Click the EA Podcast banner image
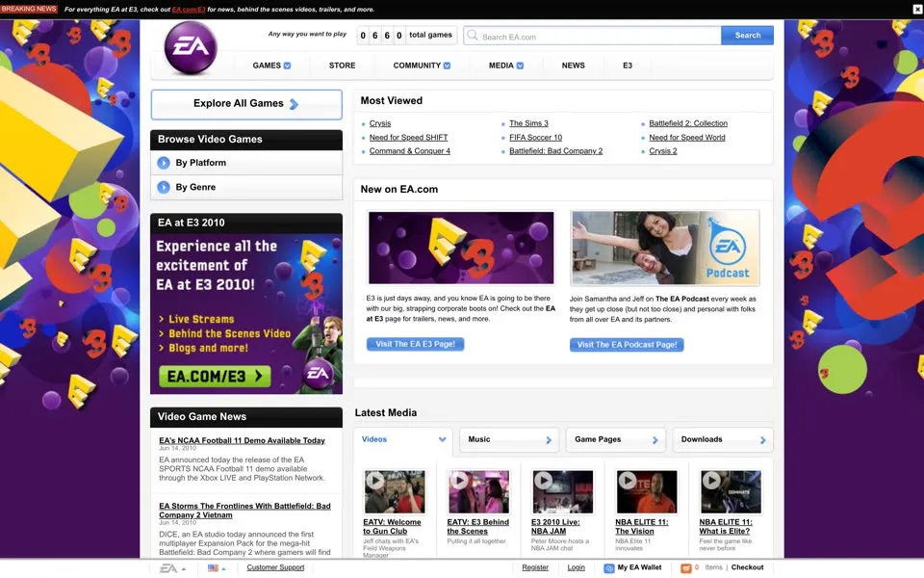The image size is (924, 578). point(665,248)
